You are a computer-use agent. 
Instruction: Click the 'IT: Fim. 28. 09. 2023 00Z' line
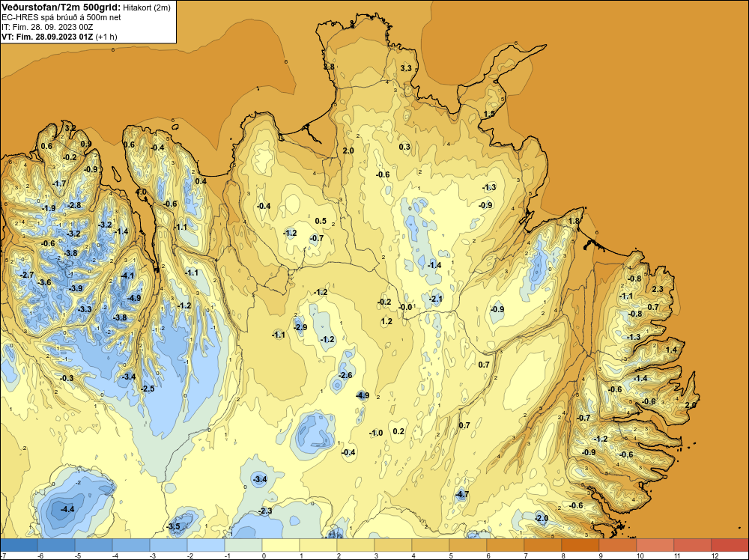tap(46, 27)
